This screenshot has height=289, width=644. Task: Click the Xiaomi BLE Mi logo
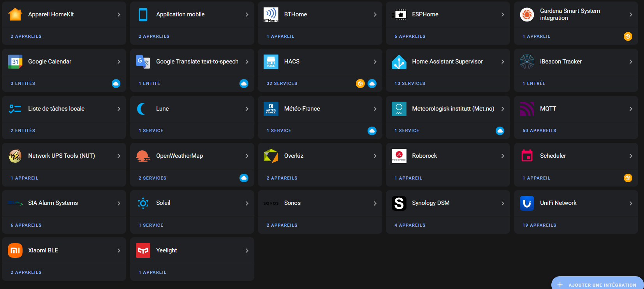point(15,250)
